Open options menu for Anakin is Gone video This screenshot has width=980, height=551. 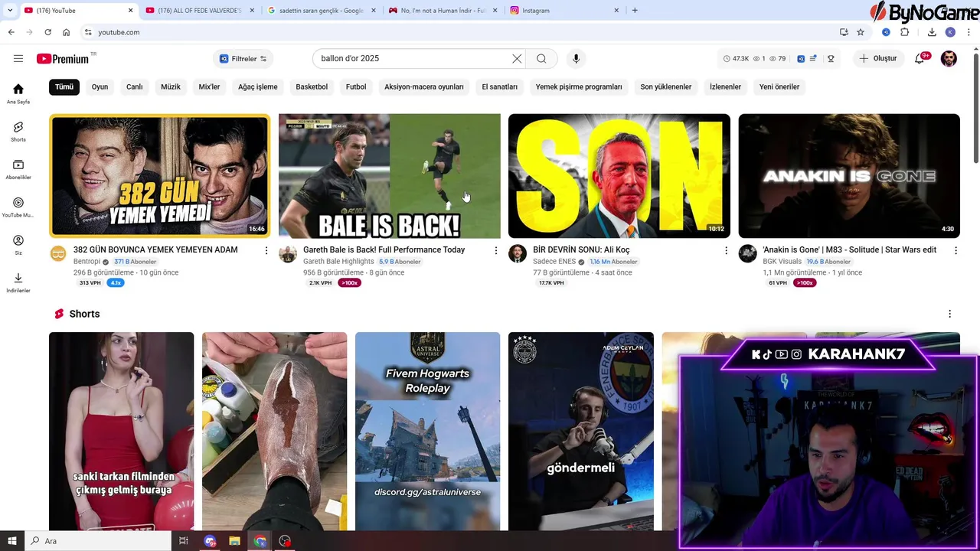click(955, 250)
